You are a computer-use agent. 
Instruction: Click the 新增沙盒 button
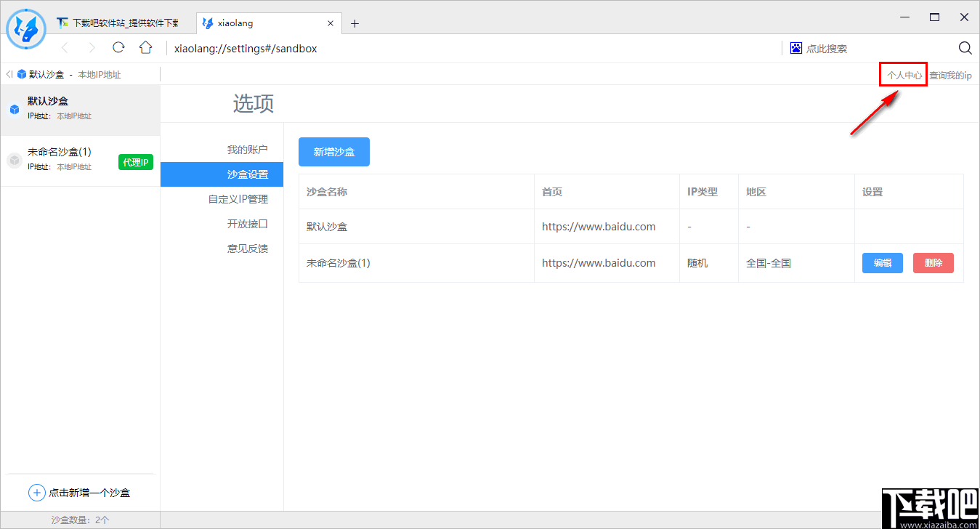[x=334, y=152]
